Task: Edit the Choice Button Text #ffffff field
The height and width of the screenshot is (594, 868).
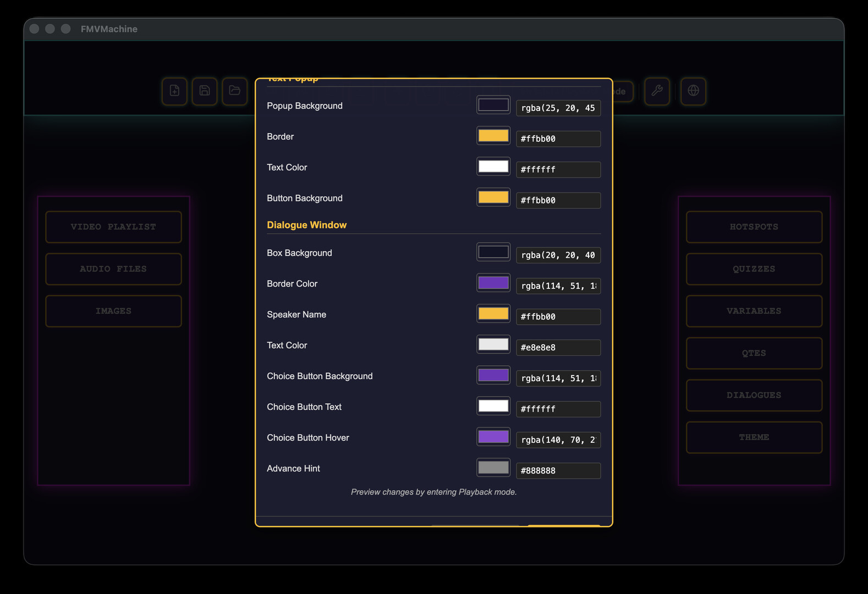Action: tap(558, 409)
